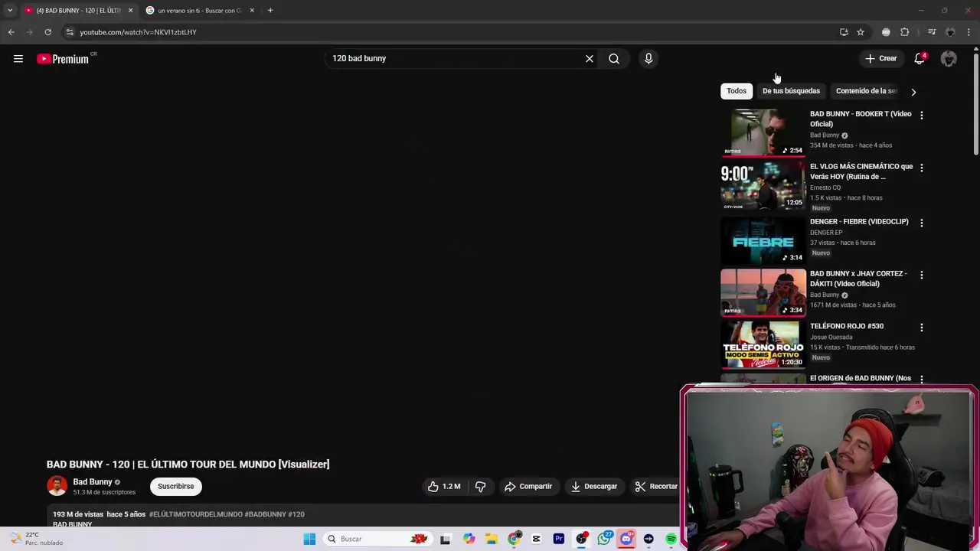Open AdBlock extension icon

886,32
